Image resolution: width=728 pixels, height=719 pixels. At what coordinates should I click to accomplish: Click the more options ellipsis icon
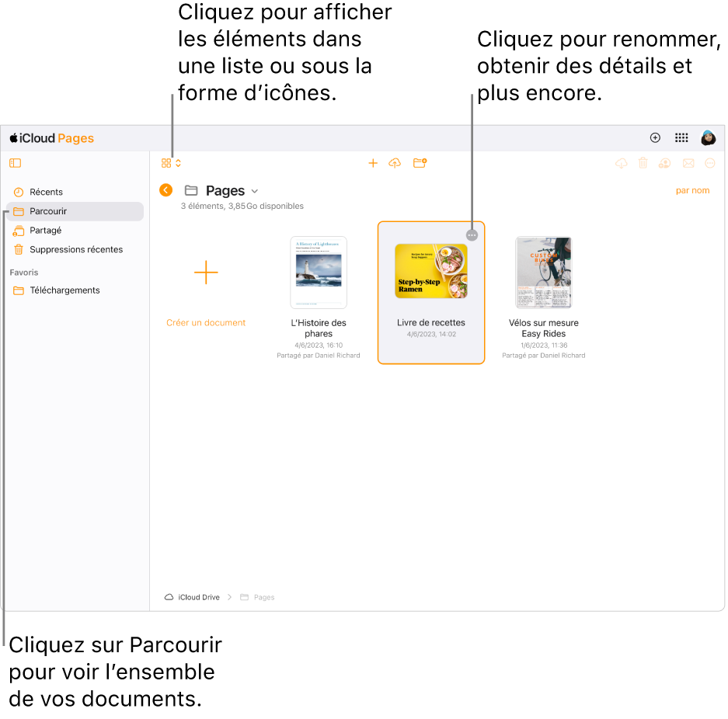(711, 163)
